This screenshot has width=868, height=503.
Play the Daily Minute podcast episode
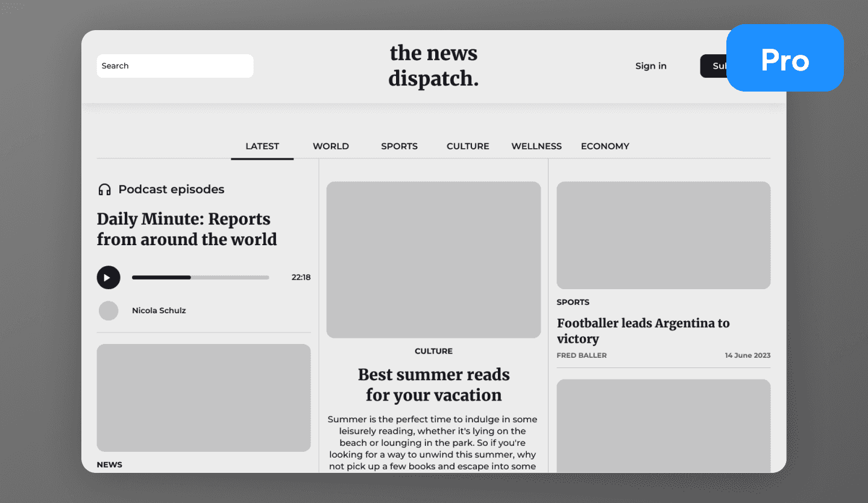[x=108, y=278]
